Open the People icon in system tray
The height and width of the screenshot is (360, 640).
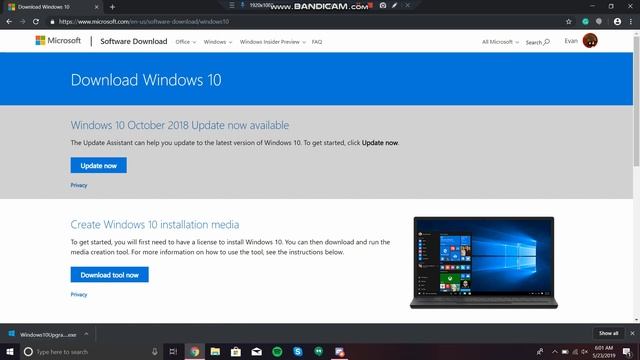tap(540, 351)
